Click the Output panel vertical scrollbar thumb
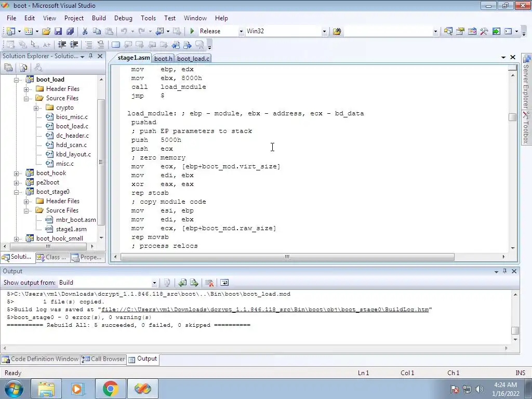Viewport: 532px width, 399px height. [x=515, y=330]
